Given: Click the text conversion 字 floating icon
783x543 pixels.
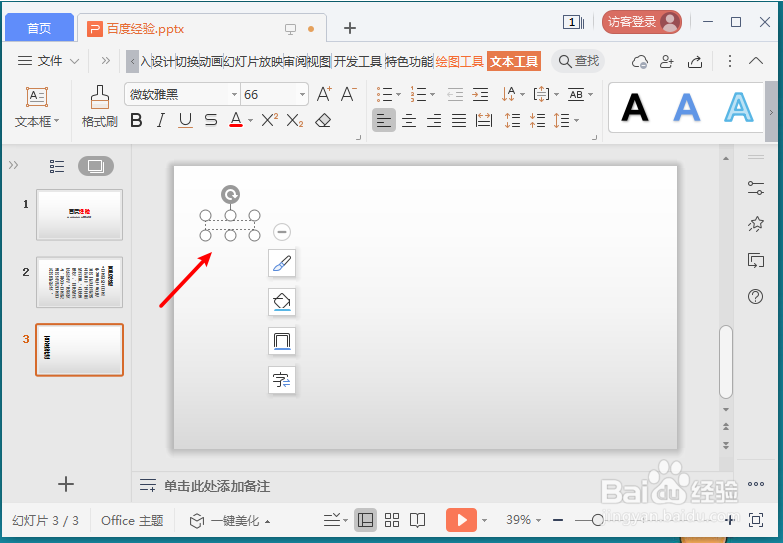Looking at the screenshot, I should [282, 380].
